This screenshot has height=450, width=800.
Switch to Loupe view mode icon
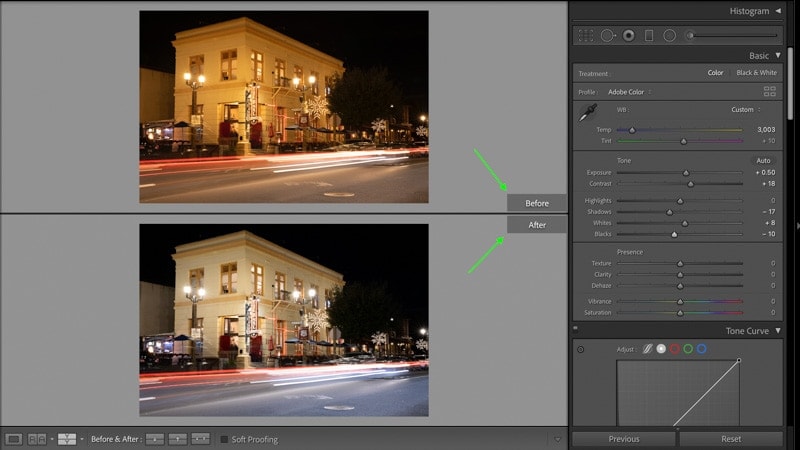click(13, 439)
